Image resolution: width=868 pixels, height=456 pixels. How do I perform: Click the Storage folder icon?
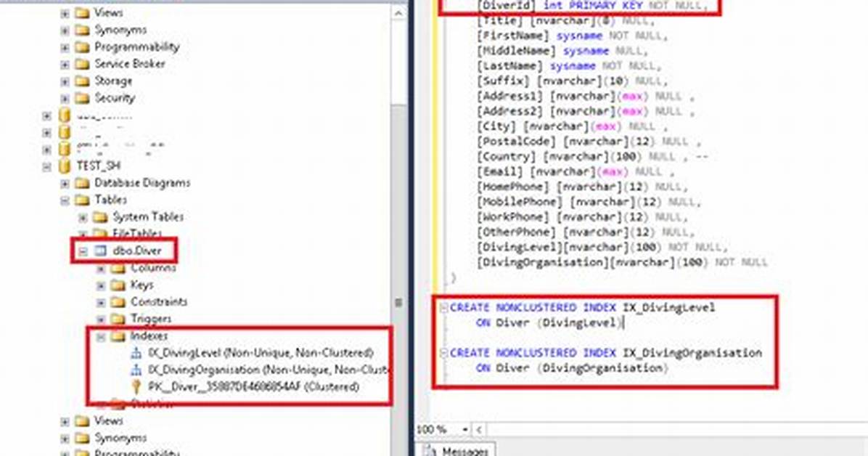coord(82,81)
